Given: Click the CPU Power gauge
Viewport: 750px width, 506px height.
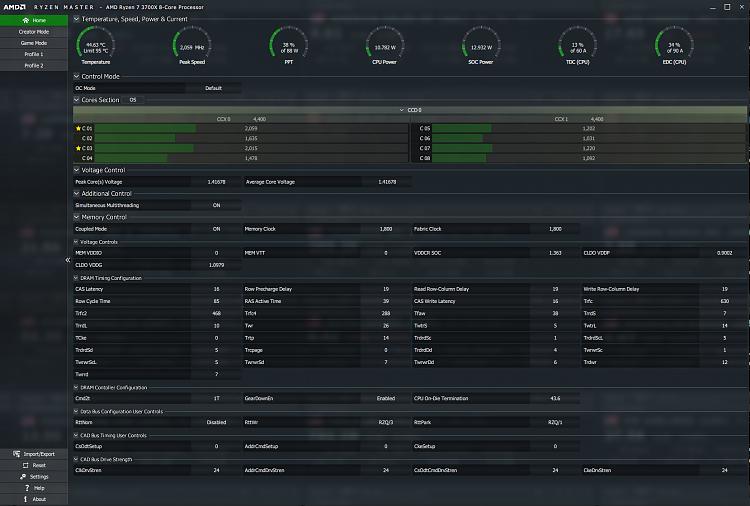Looking at the screenshot, I should click(385, 45).
